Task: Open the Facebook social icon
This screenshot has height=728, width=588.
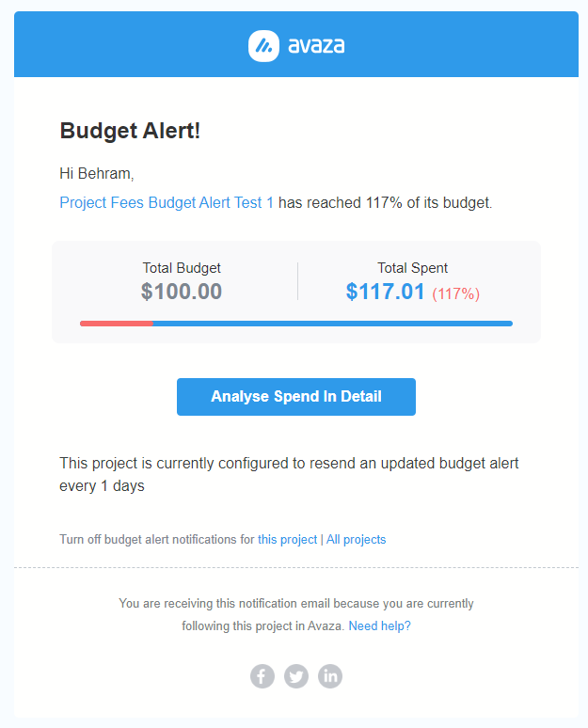Action: coord(262,676)
